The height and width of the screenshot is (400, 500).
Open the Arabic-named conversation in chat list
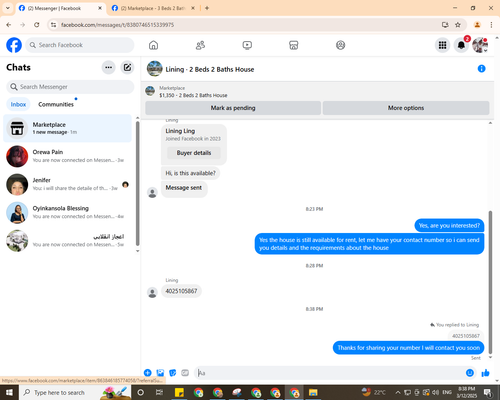coord(67,241)
